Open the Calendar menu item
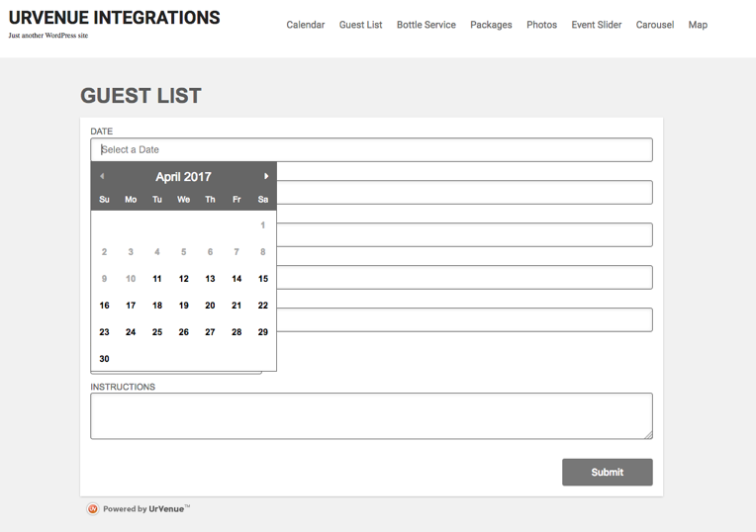756x532 pixels. [306, 25]
